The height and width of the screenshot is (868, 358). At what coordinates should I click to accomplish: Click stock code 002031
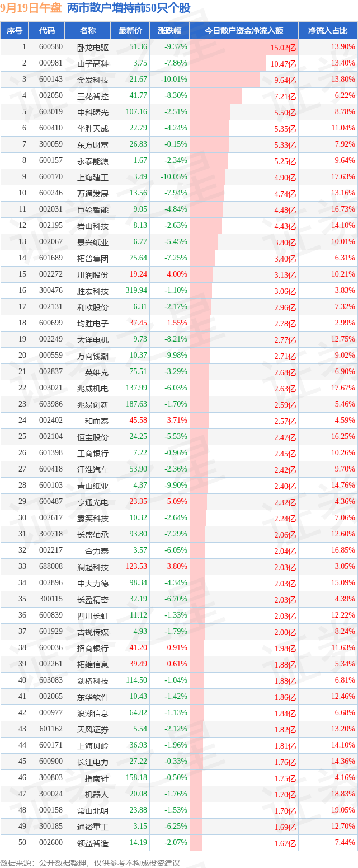tap(51, 209)
